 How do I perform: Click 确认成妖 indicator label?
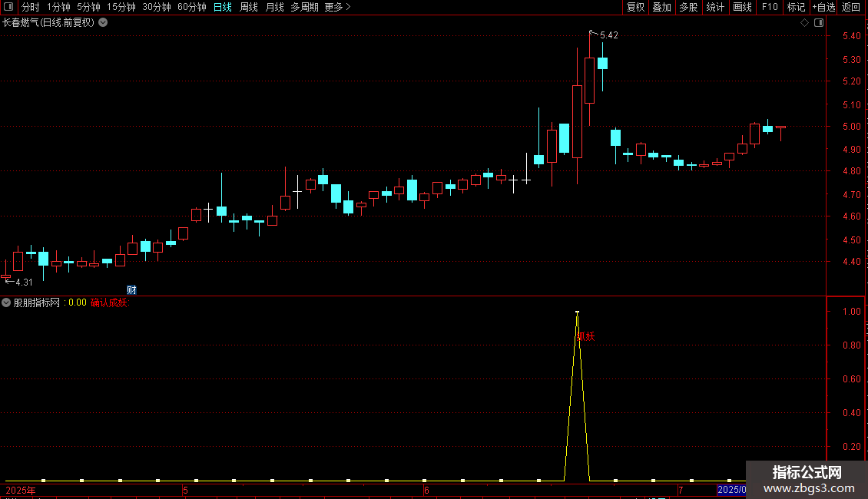[x=110, y=302]
